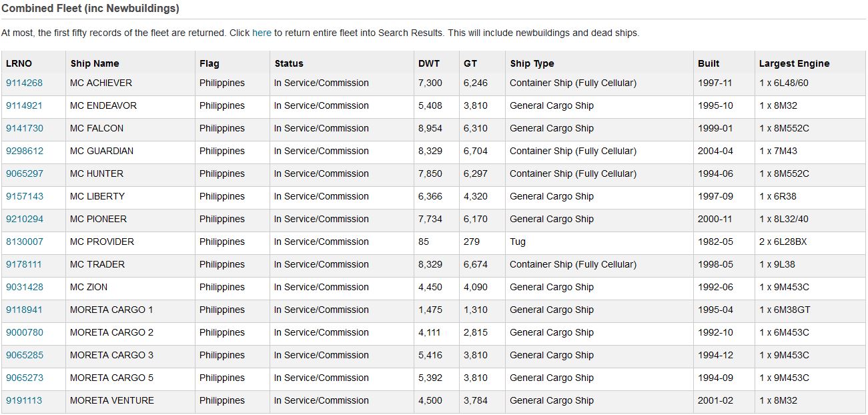
Task: Open LRNO 9114268 for MC ACHIEVER
Action: click(24, 83)
